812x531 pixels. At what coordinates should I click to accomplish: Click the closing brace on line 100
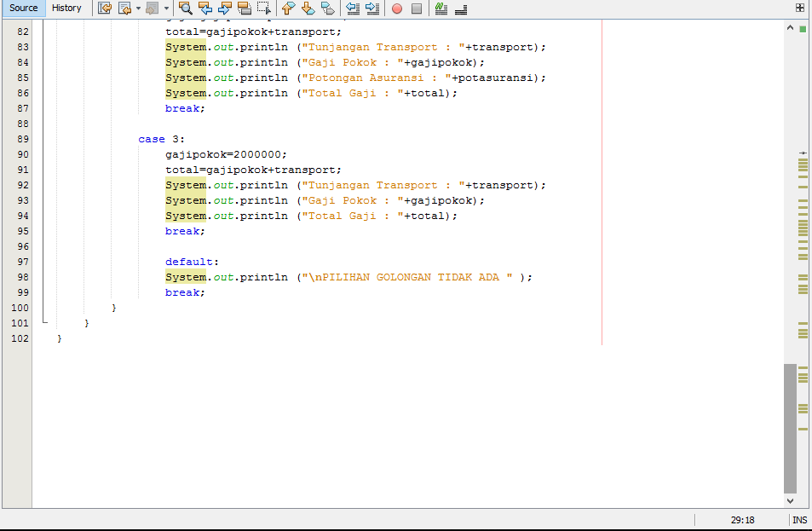114,309
